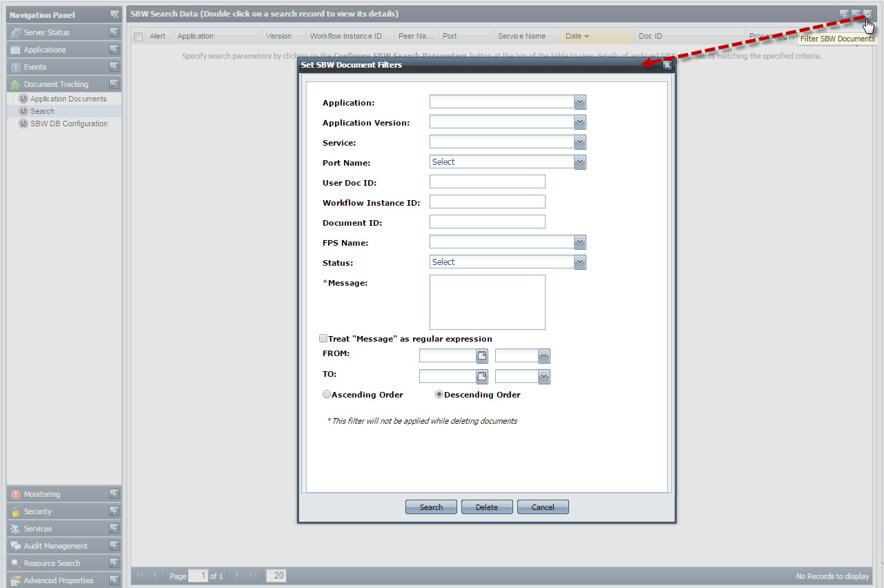Click the Workflow Instance ID text field
The width and height of the screenshot is (884, 588).
pyautogui.click(x=487, y=202)
